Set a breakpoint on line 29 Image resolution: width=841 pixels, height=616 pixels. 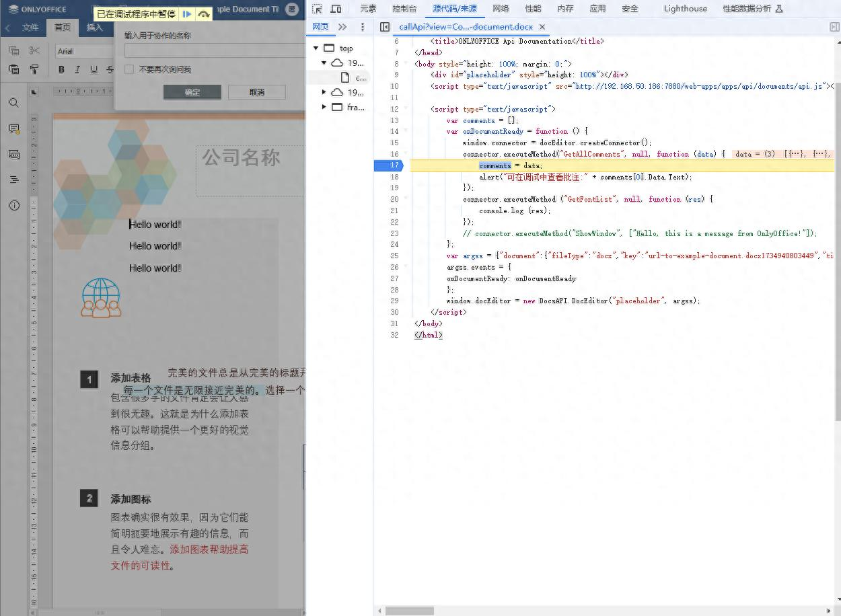coord(394,301)
